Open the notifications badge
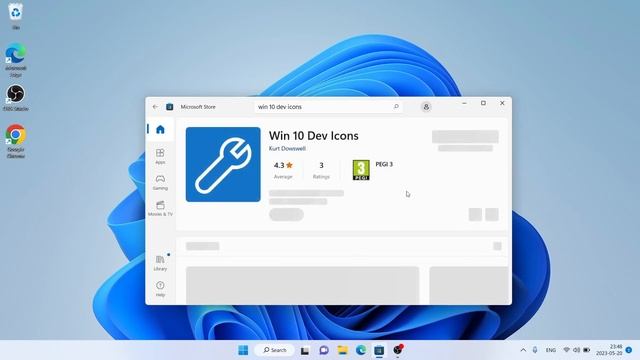Image resolution: width=640 pixels, height=360 pixels. (x=629, y=350)
